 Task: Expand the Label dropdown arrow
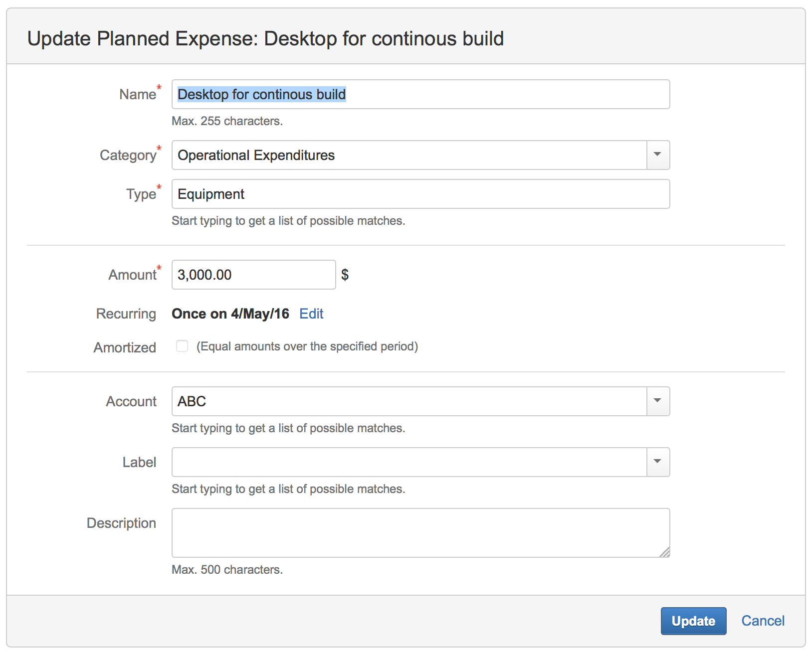[x=657, y=462]
